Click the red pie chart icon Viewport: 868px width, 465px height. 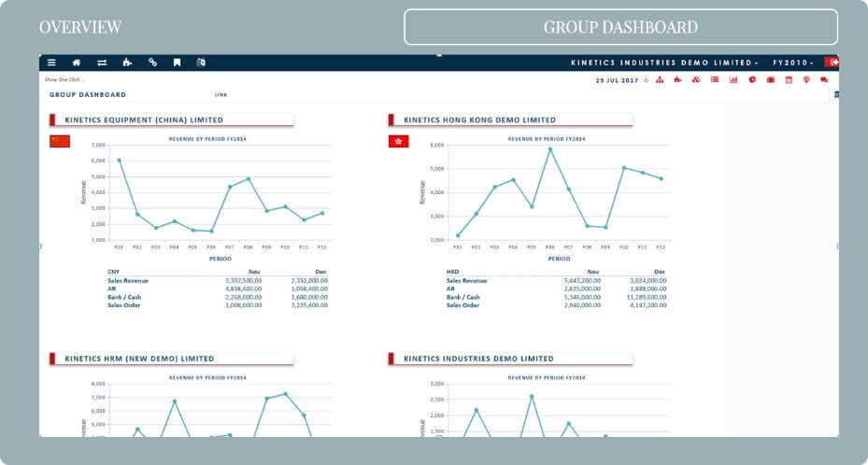pyautogui.click(x=752, y=80)
